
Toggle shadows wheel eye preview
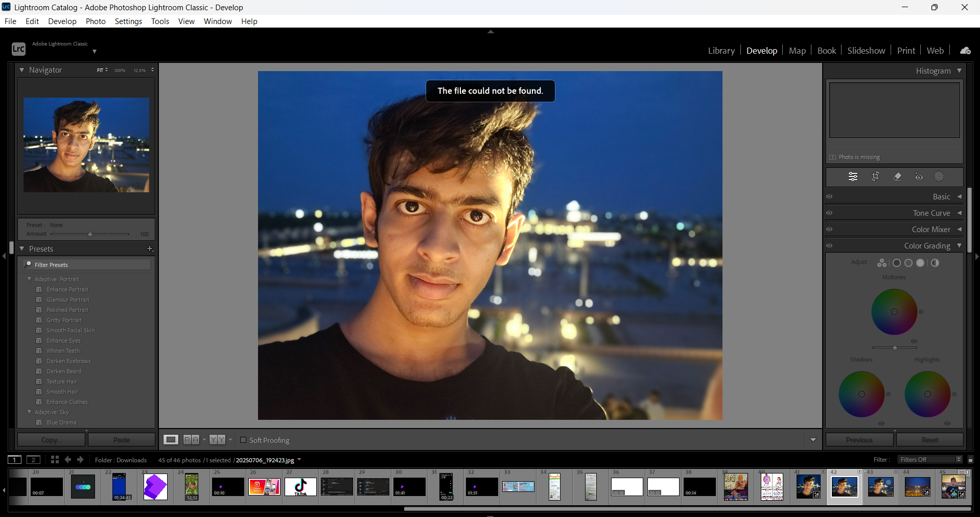881,423
